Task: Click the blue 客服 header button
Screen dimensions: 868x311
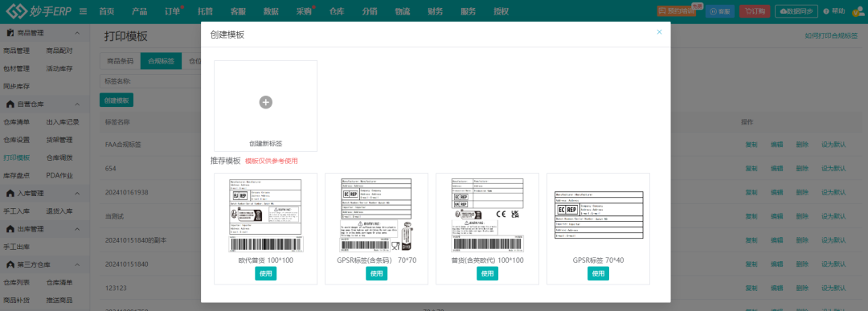Action: tap(719, 11)
